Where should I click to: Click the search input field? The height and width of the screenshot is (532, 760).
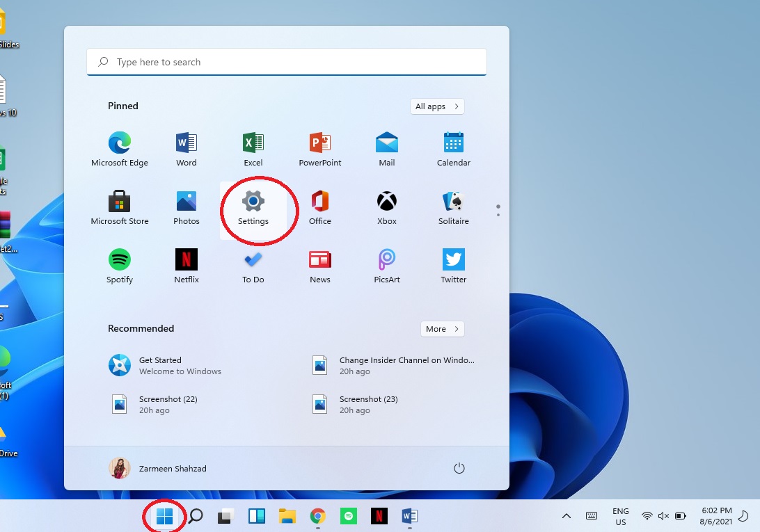pyautogui.click(x=287, y=62)
